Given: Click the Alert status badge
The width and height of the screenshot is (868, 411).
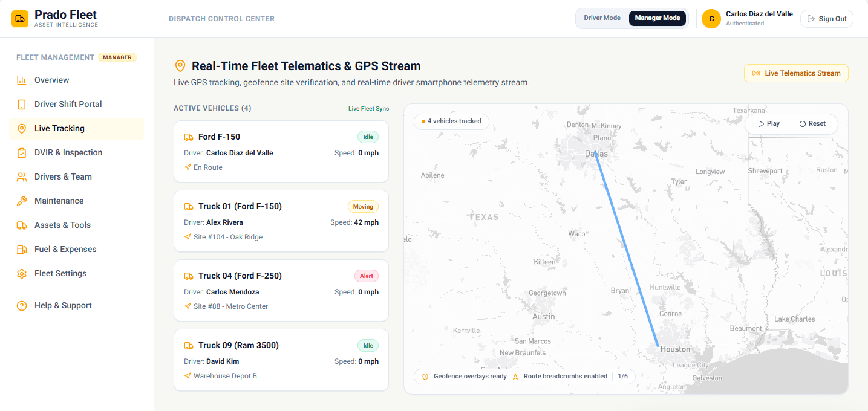Looking at the screenshot, I should pos(367,276).
